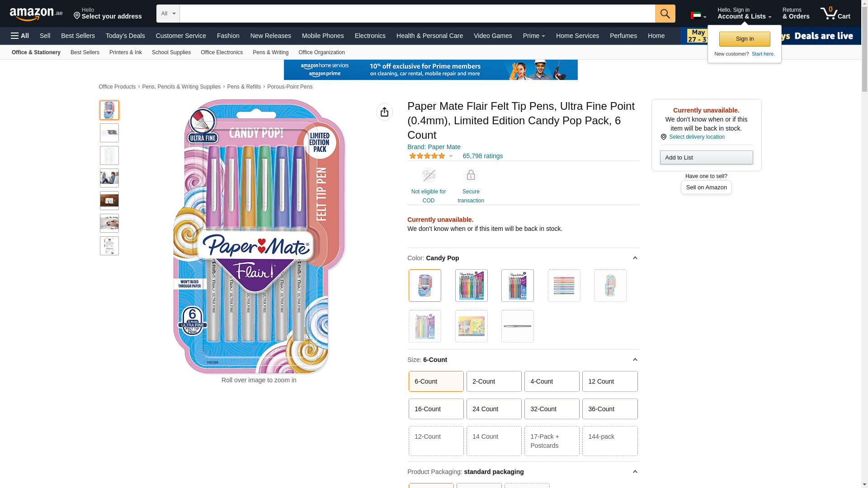Go to Pens & Writing subcategory tab

pos(270,52)
